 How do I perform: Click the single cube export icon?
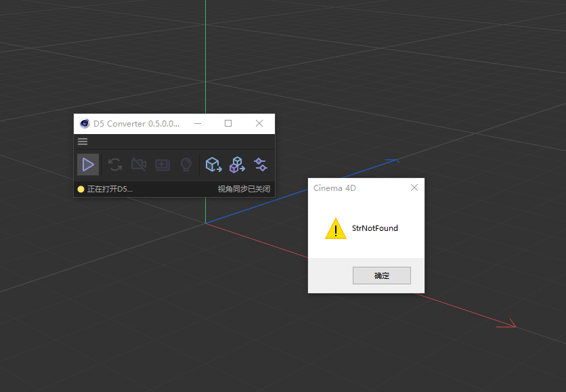click(x=214, y=165)
